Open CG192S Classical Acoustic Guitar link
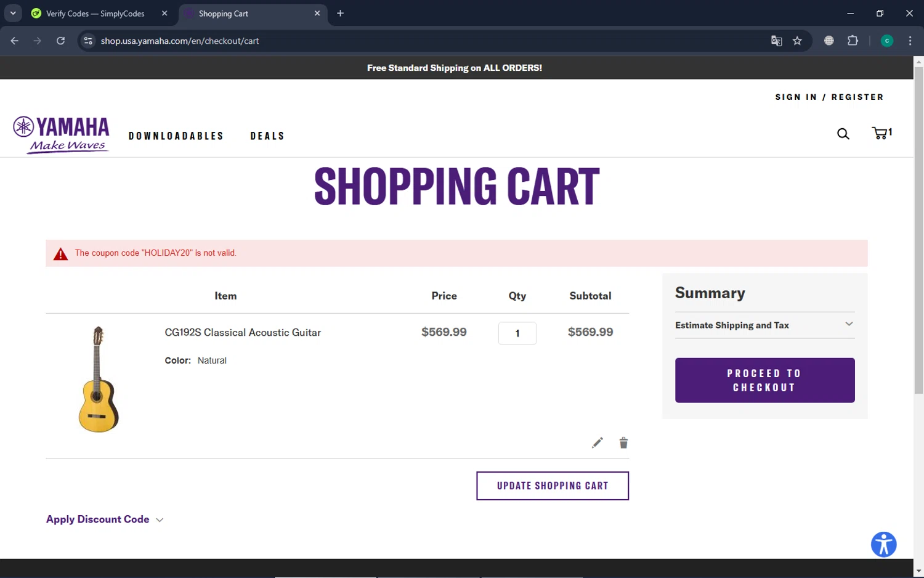924x578 pixels. tap(243, 333)
